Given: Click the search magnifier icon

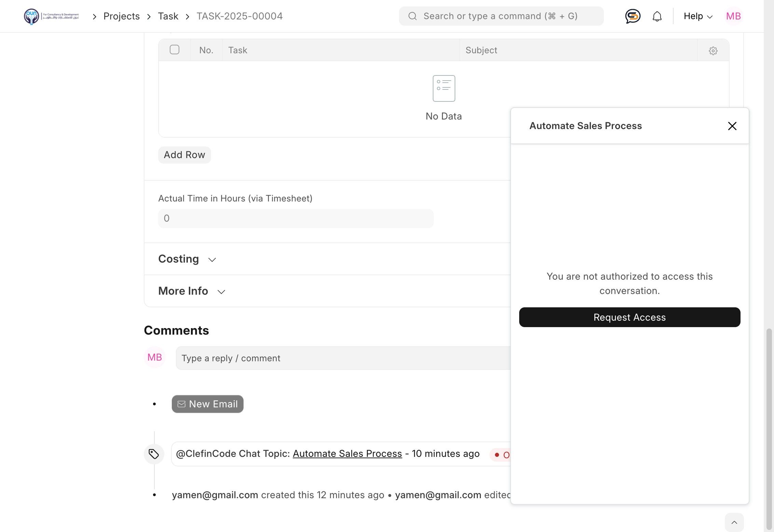Looking at the screenshot, I should 412,16.
